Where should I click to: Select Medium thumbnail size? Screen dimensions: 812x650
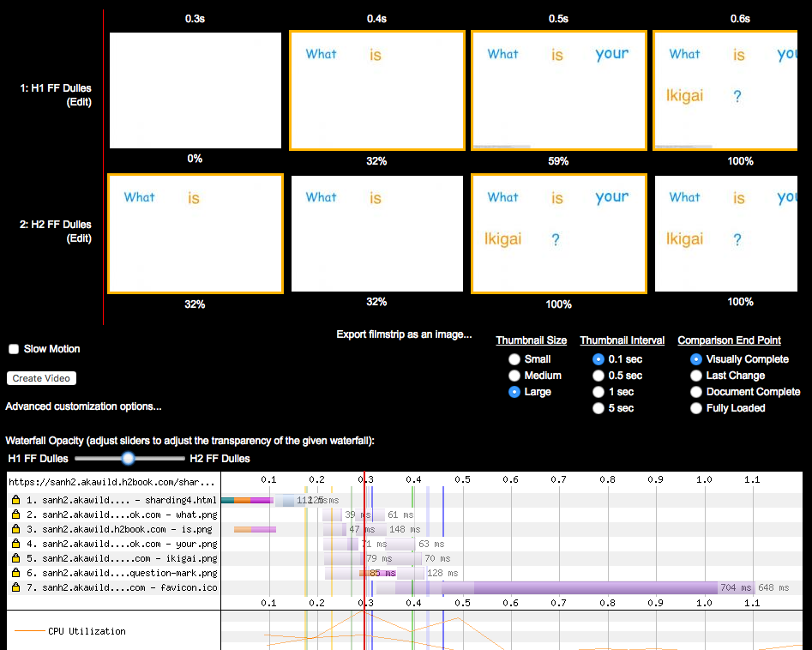[514, 376]
